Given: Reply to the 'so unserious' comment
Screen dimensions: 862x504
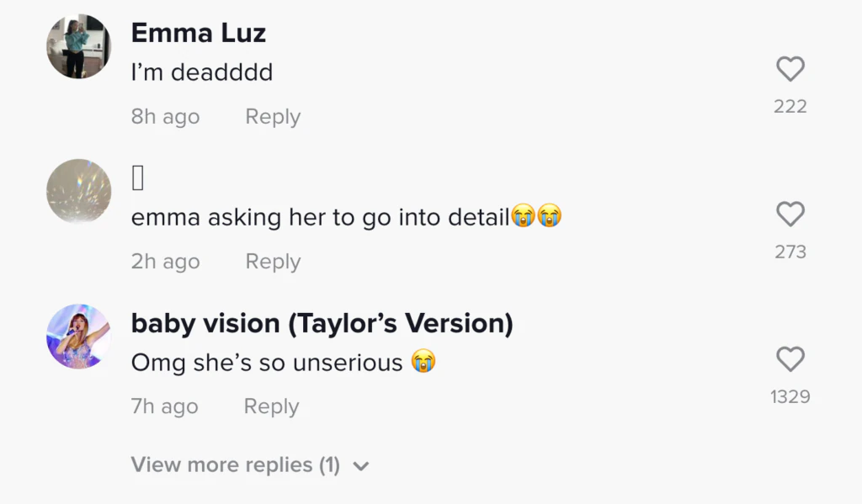Looking at the screenshot, I should coord(271,406).
